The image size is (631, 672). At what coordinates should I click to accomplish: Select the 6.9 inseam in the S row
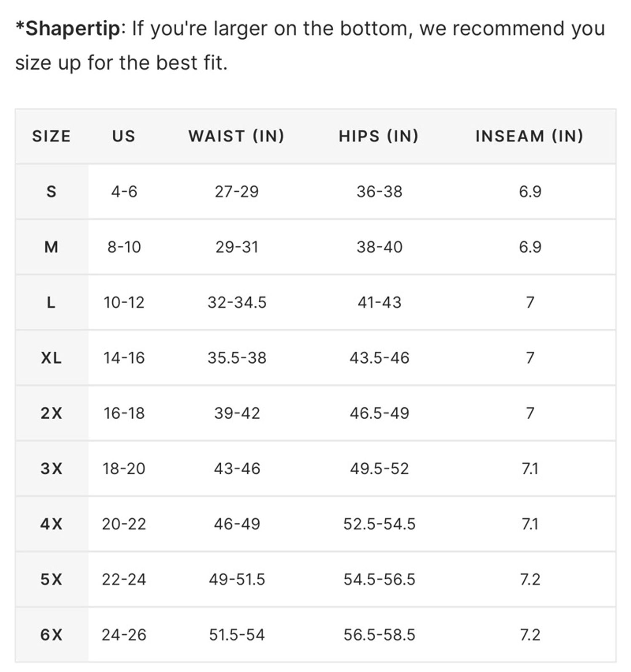point(530,192)
